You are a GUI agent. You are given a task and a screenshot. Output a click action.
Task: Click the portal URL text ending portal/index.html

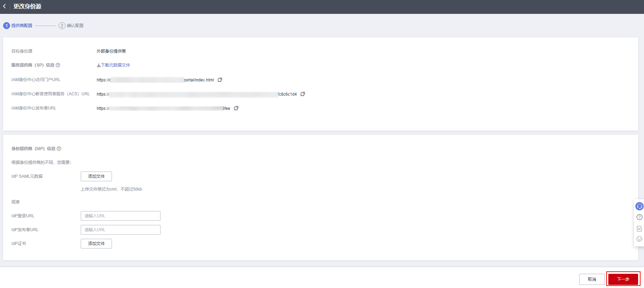click(x=155, y=80)
